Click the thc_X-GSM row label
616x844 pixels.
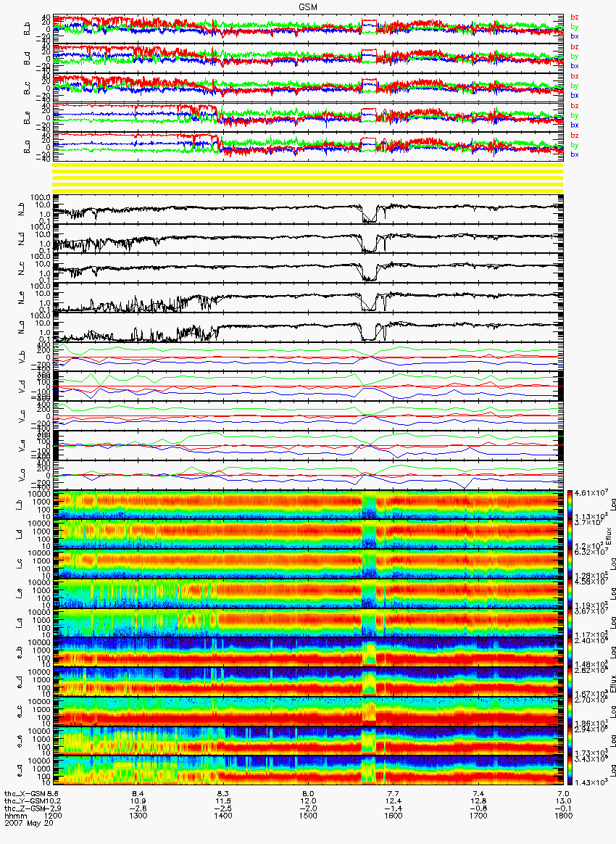coord(25,793)
